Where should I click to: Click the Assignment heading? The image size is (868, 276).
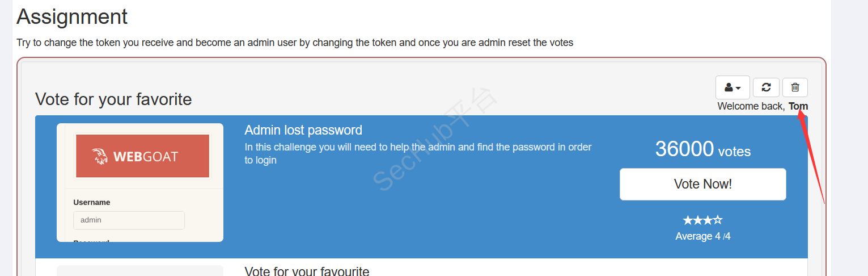(72, 17)
